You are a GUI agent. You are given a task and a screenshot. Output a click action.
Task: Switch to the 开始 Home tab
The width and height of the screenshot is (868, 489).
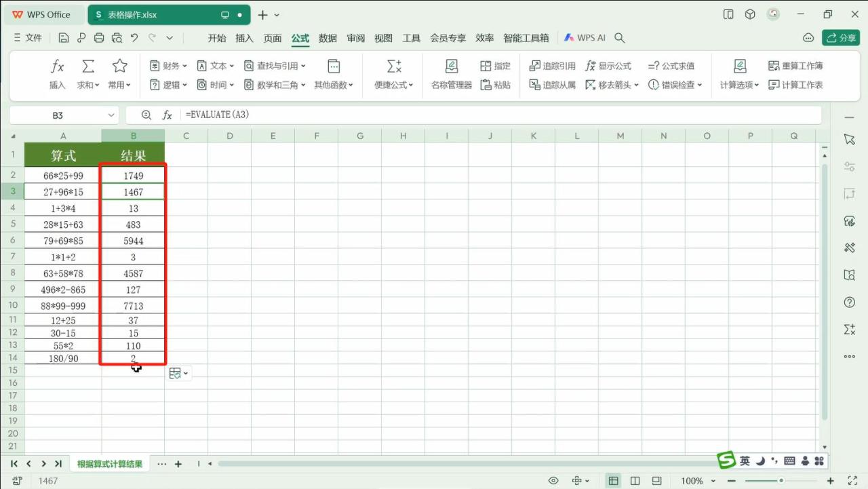pyautogui.click(x=217, y=38)
